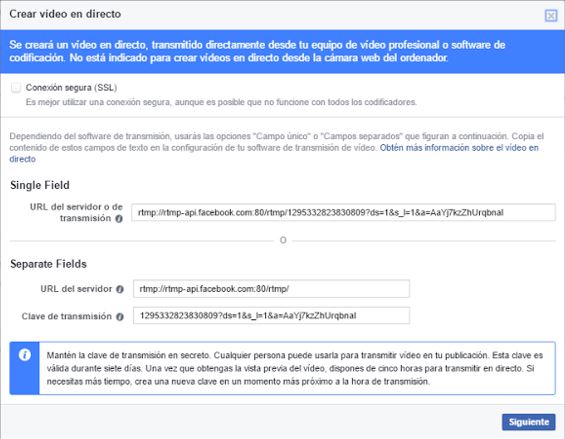
Task: Click the blue banner describing live video creation
Action: point(282,52)
